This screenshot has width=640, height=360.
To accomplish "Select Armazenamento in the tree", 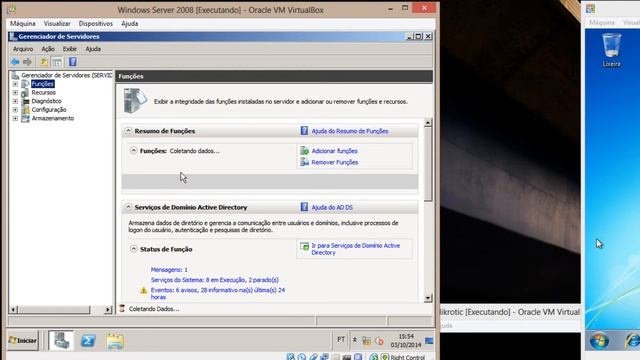I will [53, 118].
